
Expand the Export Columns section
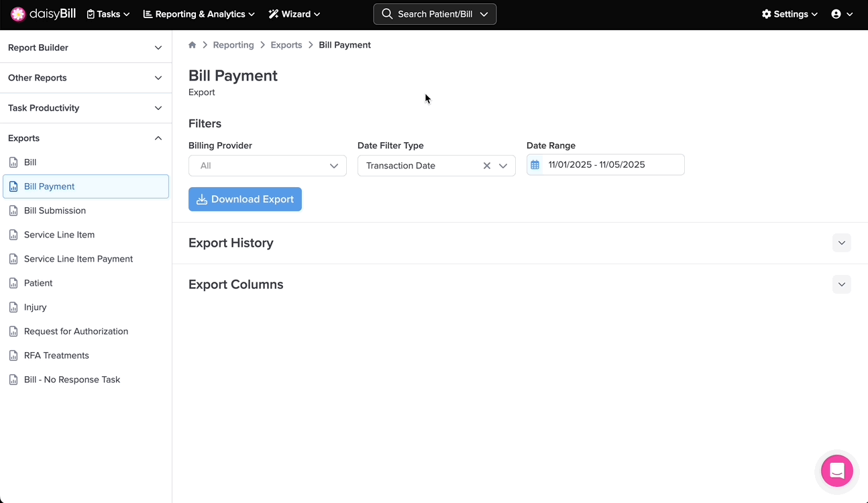point(841,284)
